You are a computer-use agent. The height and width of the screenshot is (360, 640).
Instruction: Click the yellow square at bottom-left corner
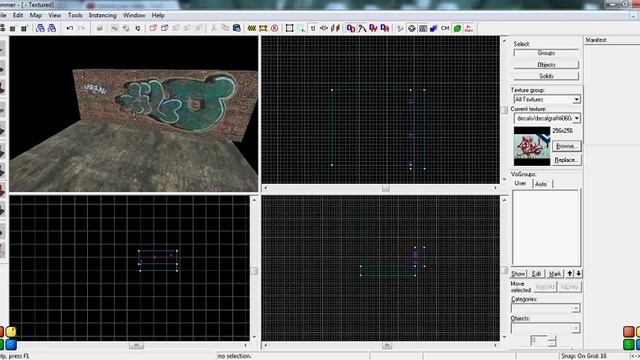click(11, 332)
